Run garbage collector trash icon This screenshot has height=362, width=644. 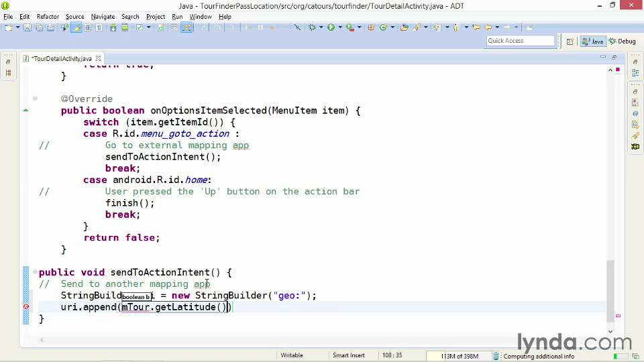[x=496, y=356]
